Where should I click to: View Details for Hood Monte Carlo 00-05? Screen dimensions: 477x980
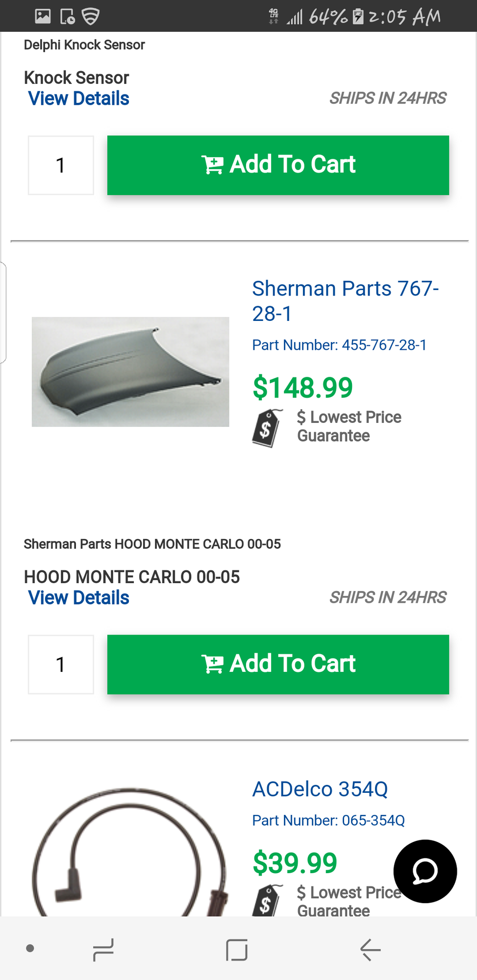(79, 598)
